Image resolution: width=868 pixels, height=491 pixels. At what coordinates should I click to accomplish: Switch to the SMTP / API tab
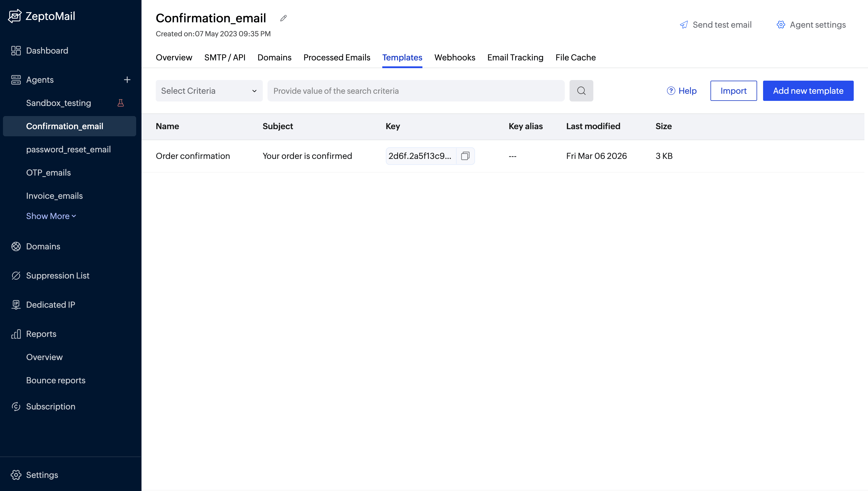tap(225, 58)
